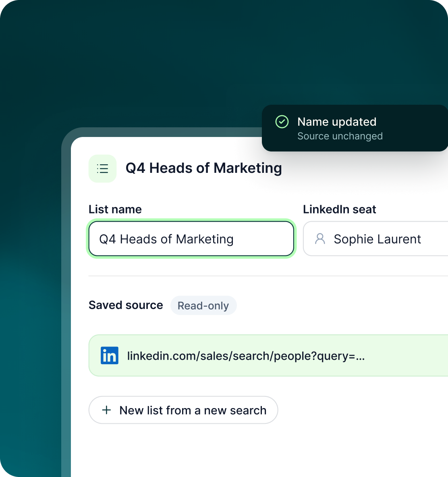
Task: Click the Saved source label
Action: coord(126,305)
